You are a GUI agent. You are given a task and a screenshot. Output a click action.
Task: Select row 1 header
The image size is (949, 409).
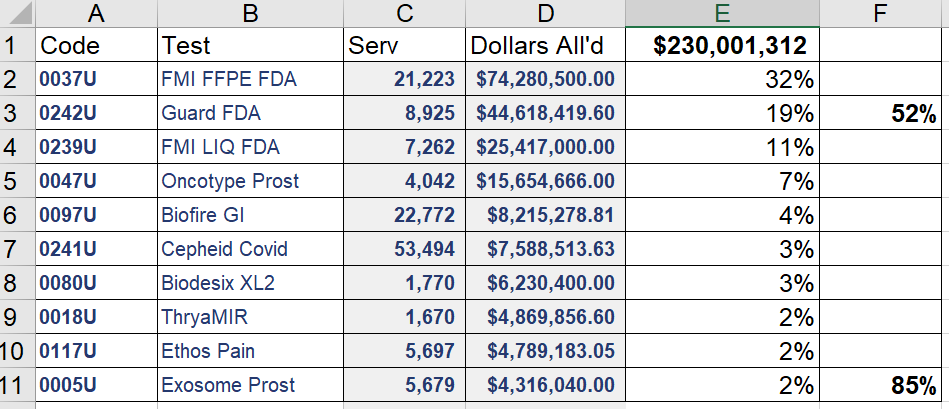[17, 45]
